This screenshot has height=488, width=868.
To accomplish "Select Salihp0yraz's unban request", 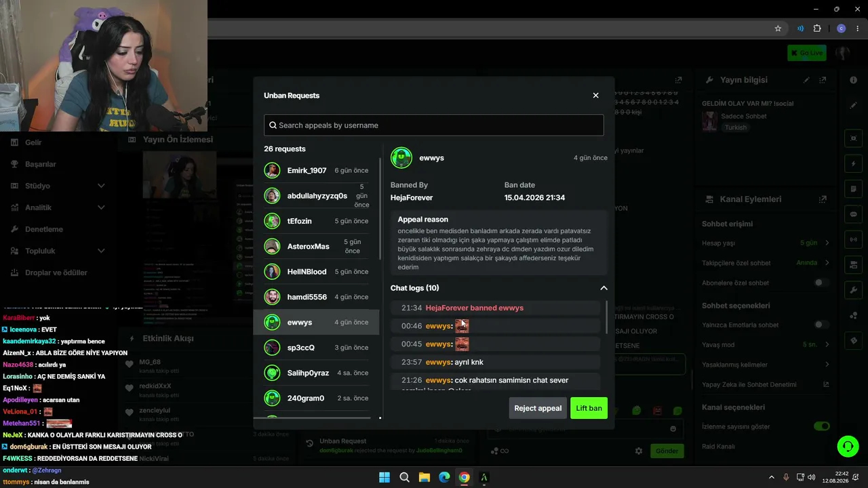I will click(317, 373).
